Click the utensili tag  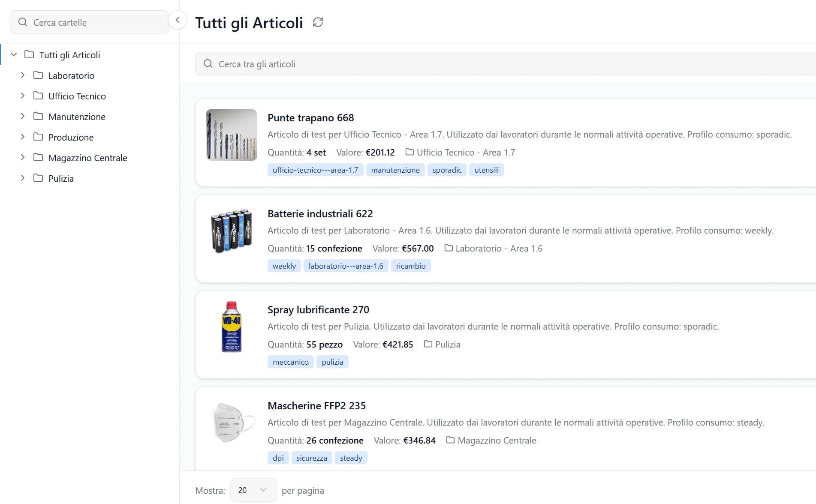(486, 170)
